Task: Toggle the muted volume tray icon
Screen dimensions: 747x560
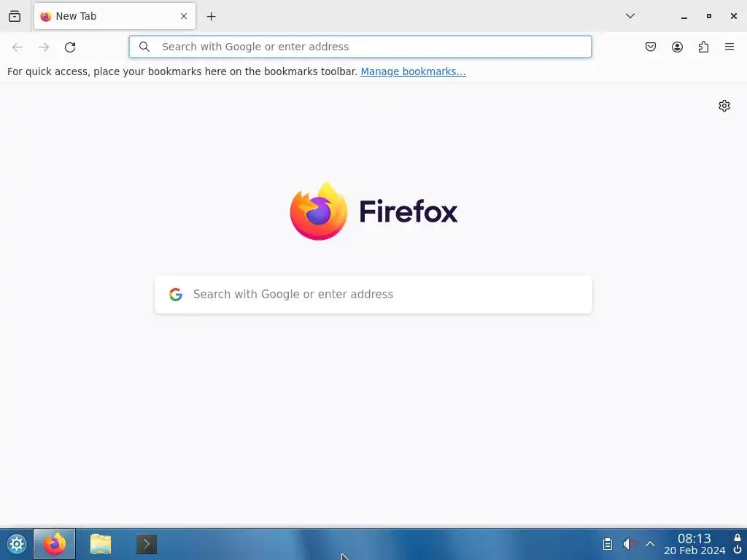Action: (x=630, y=544)
